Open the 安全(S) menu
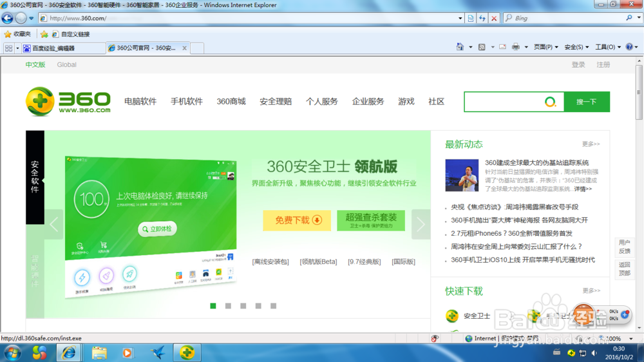 [x=576, y=47]
